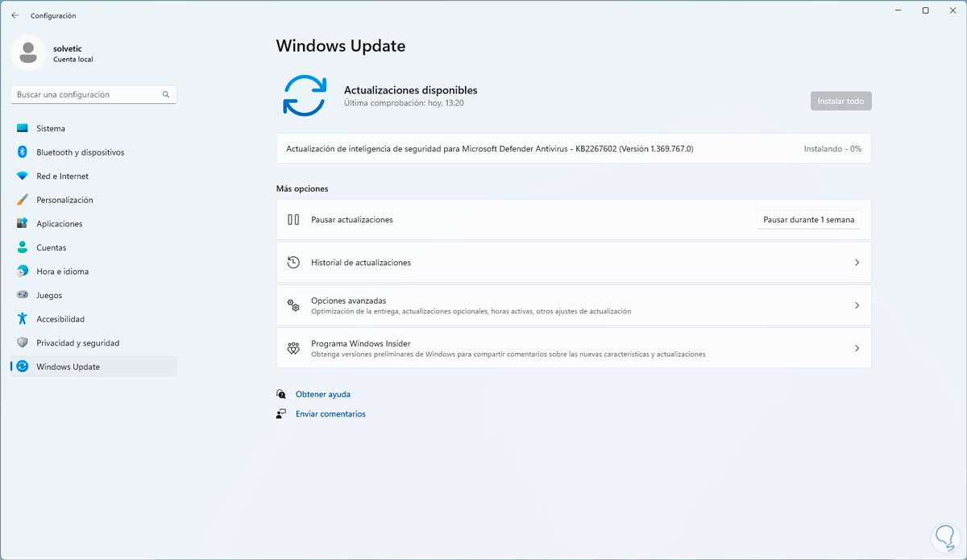
Task: Click the Instalar todo button
Action: (x=840, y=101)
